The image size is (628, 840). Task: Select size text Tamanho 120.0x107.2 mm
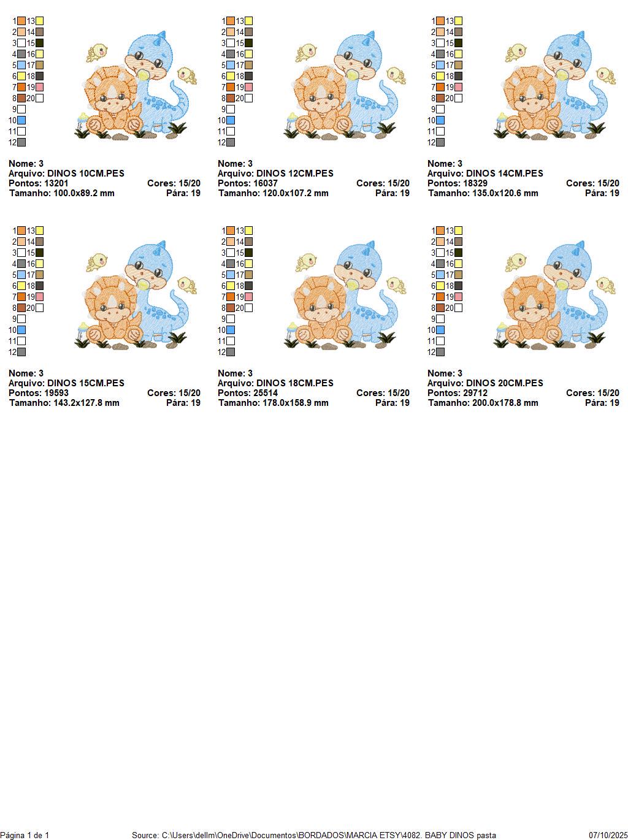pos(274,193)
